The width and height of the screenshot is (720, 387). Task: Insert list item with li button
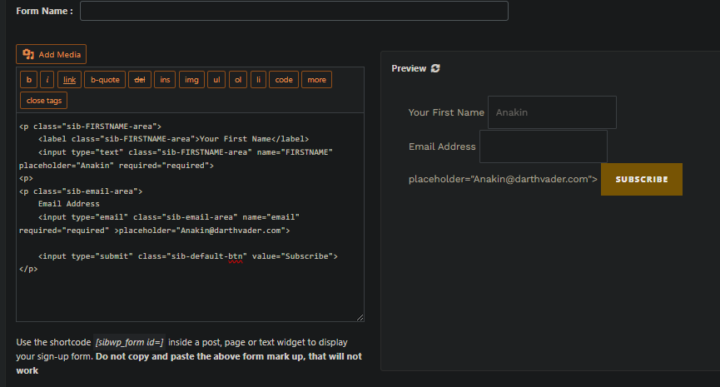click(x=258, y=79)
